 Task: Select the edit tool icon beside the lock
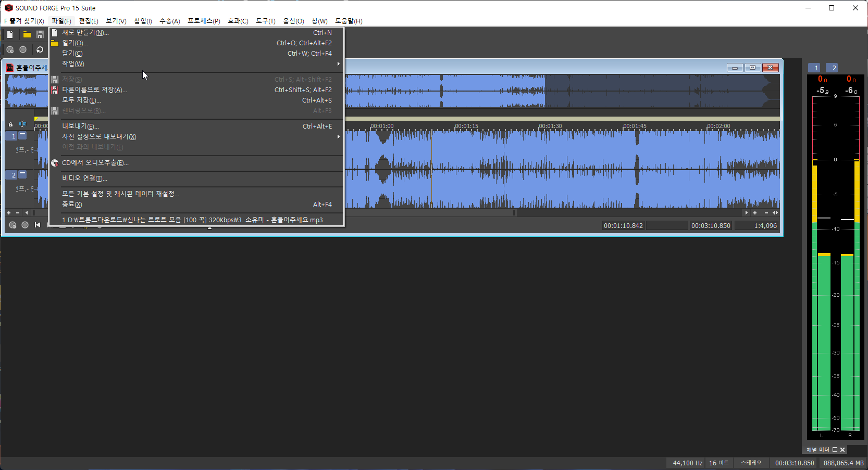pyautogui.click(x=22, y=124)
